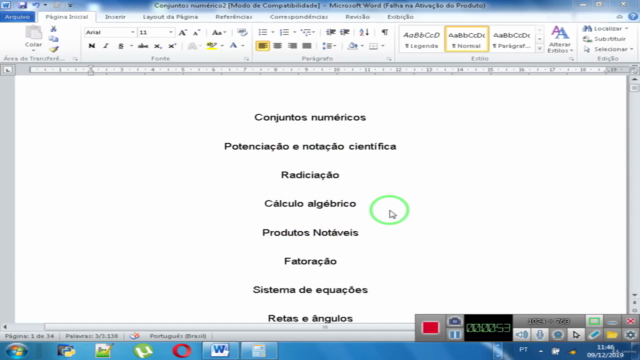This screenshot has height=360, width=640.
Task: Shrink font size with the smaller A icon
Action: (x=196, y=32)
